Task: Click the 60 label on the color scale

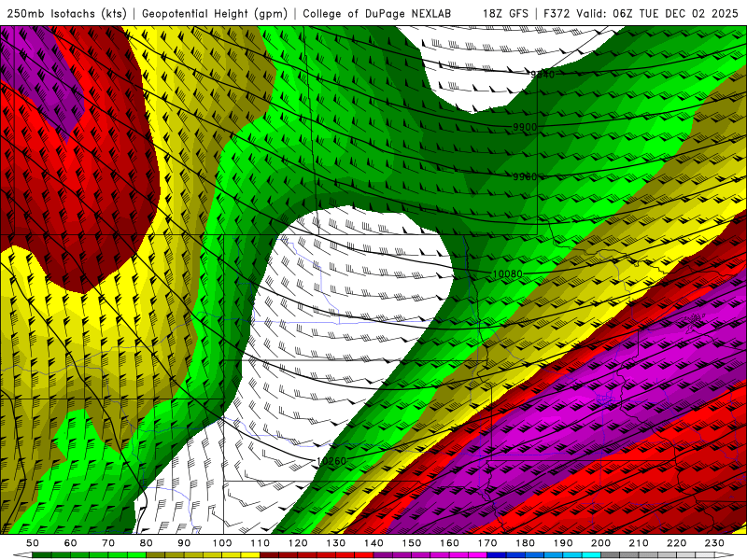Action: 71,543
